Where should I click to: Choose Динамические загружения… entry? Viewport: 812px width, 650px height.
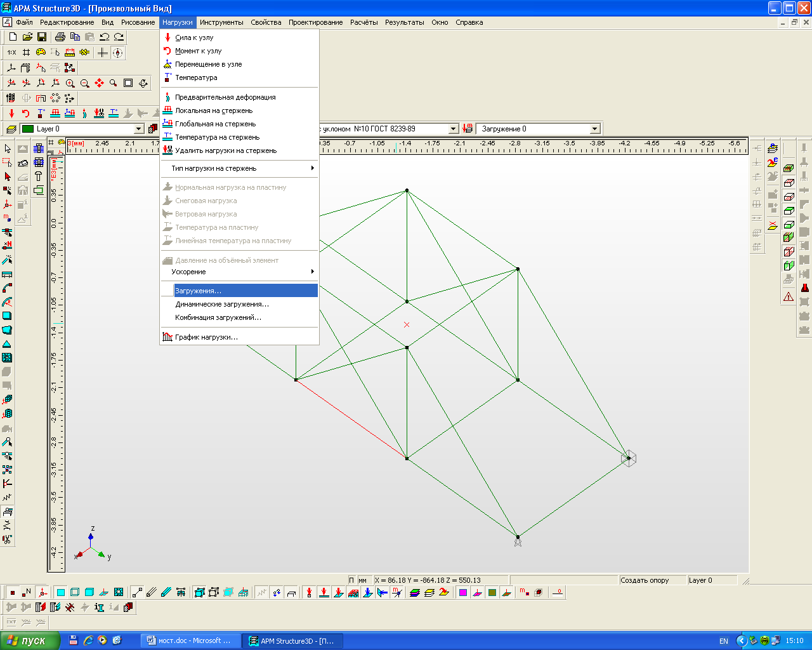pyautogui.click(x=239, y=304)
